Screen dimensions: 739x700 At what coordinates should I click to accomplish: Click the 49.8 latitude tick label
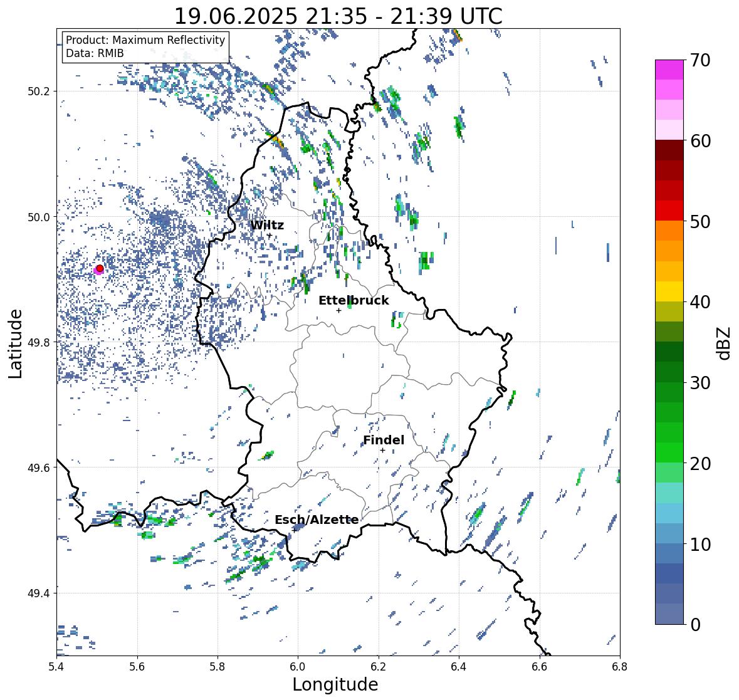39,342
